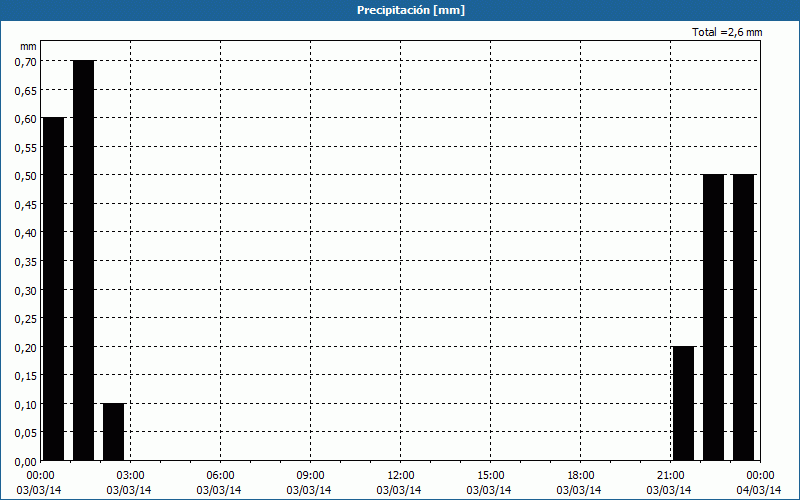800x500 pixels.
Task: Select the 0,10 y-axis value
Action: (26, 405)
